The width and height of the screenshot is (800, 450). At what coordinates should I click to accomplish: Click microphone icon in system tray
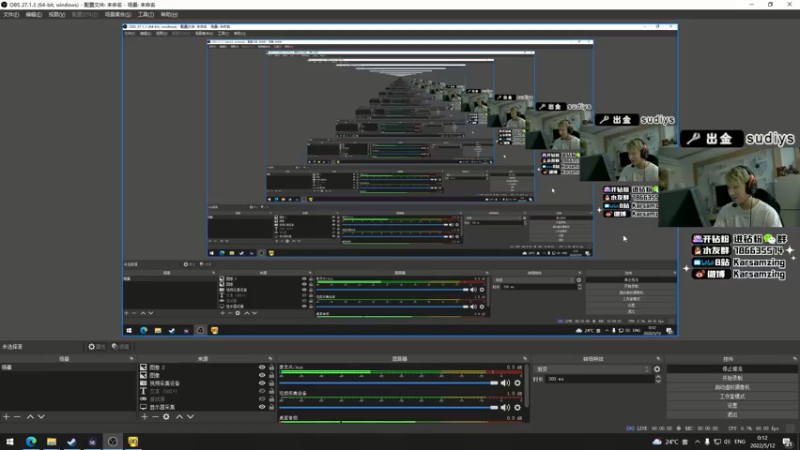707,441
